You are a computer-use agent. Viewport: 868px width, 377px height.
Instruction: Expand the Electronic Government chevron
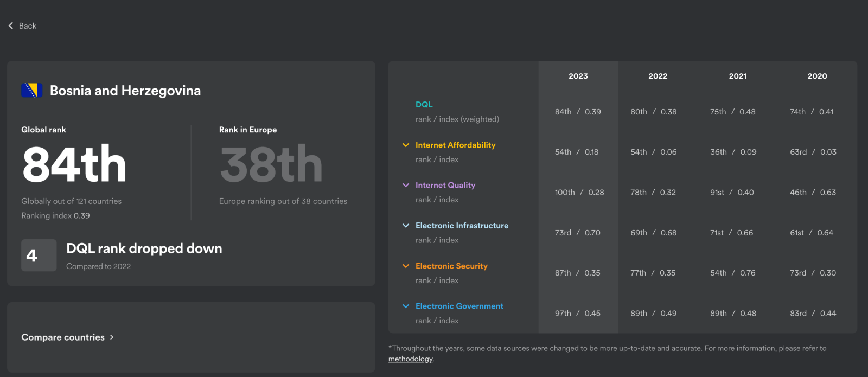click(x=406, y=306)
